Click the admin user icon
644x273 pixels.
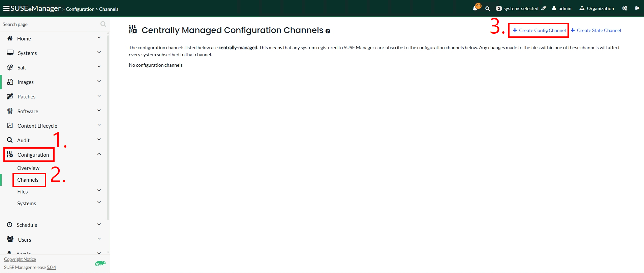(x=554, y=8)
